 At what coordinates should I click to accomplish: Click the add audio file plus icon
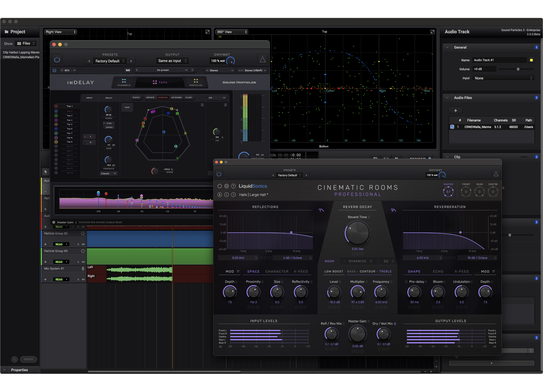pyautogui.click(x=455, y=111)
